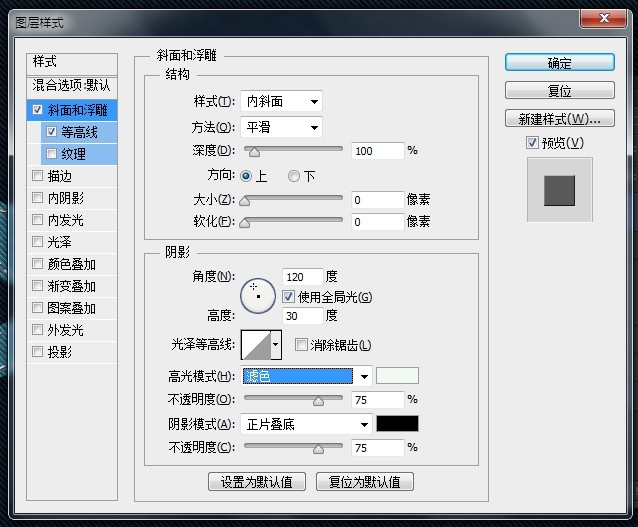Select 混合选项:默认 in the styles list

click(72, 85)
